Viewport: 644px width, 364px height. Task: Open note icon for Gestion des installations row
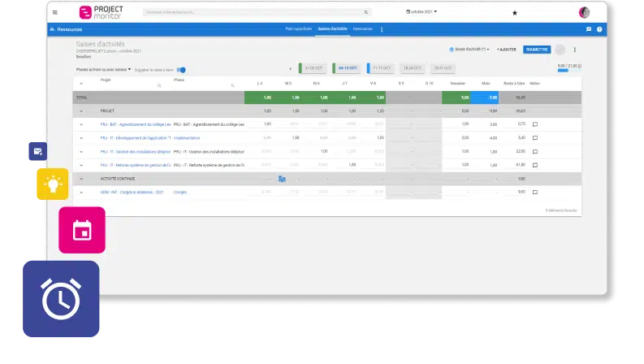click(x=534, y=152)
